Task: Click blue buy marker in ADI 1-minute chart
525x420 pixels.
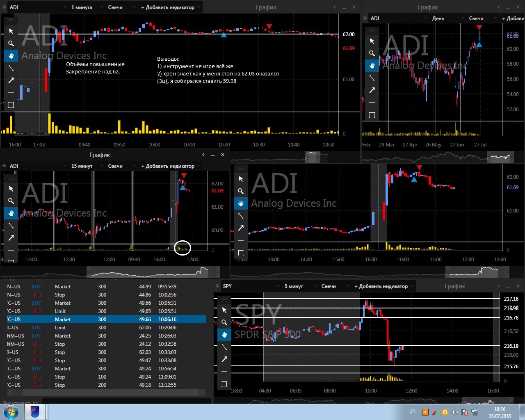Action: [224, 35]
